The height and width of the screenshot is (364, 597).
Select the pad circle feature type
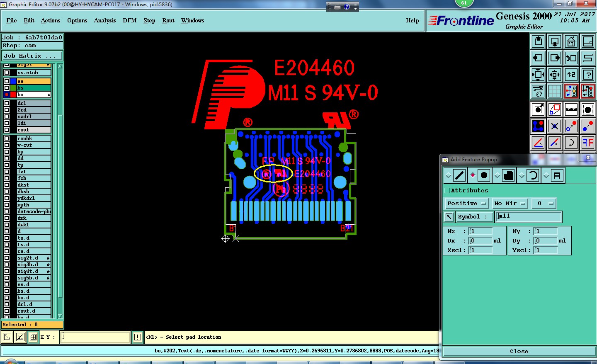tap(484, 175)
